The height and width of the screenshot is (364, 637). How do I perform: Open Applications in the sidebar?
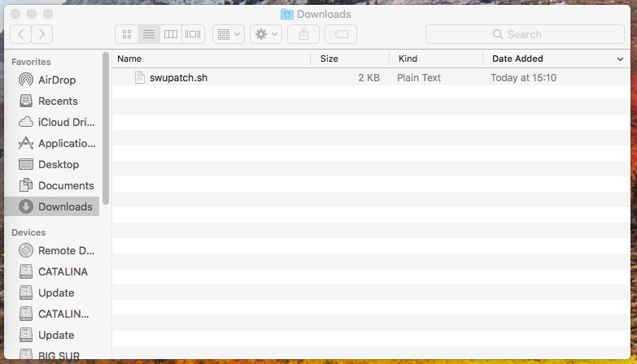[x=52, y=143]
